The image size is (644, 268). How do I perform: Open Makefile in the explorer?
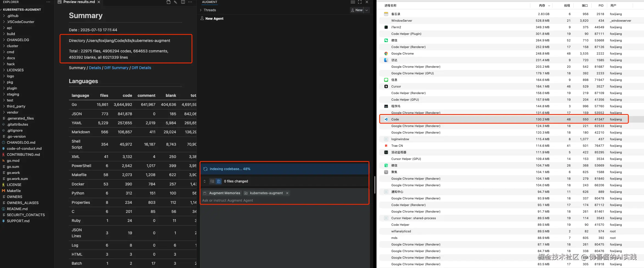14,191
